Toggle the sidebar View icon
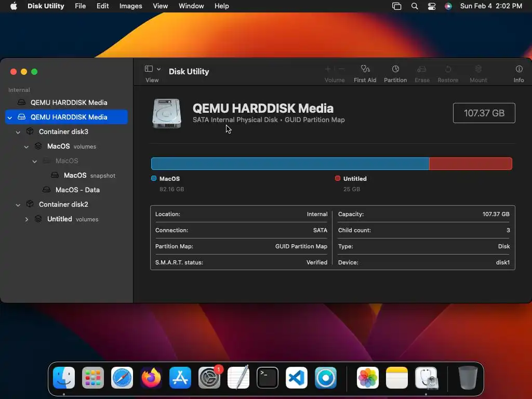 [149, 69]
